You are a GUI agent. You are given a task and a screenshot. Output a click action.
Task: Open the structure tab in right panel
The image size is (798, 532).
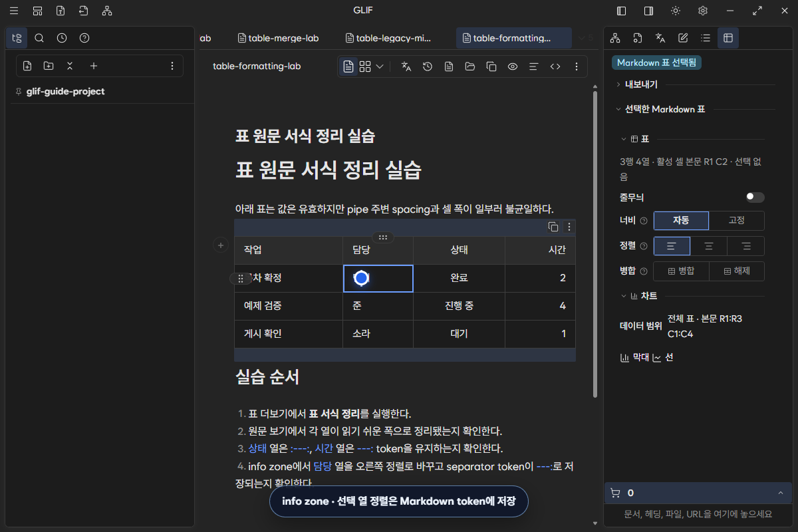(x=615, y=38)
